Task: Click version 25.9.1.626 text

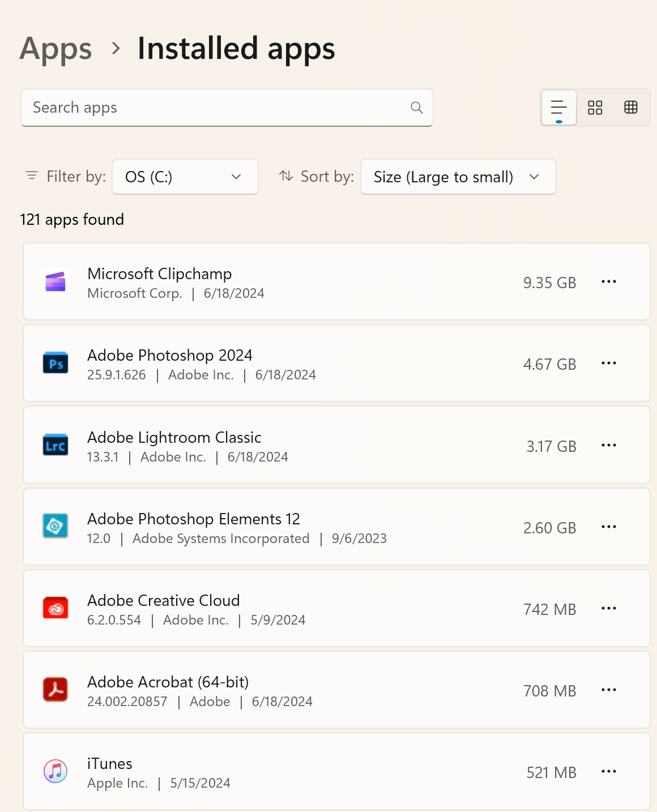Action: (117, 375)
